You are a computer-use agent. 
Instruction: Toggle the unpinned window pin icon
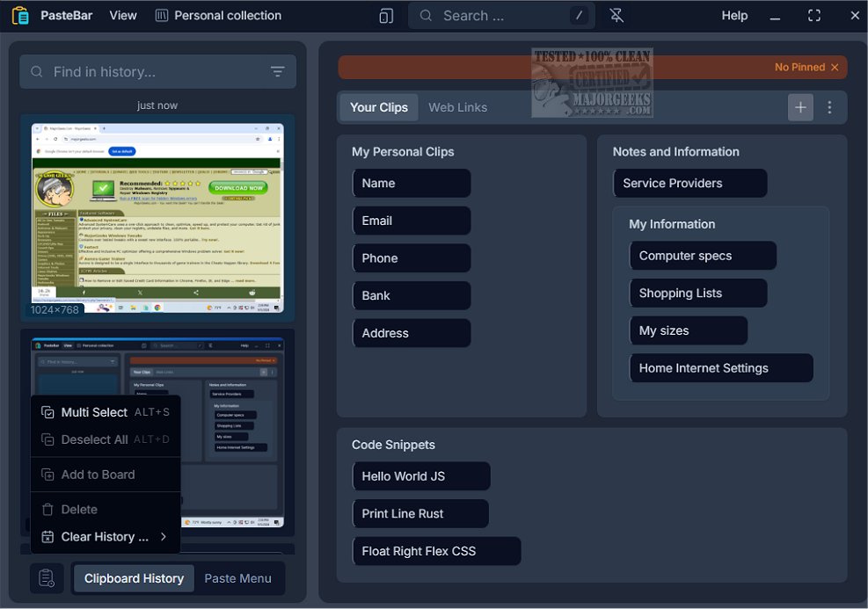(x=616, y=16)
